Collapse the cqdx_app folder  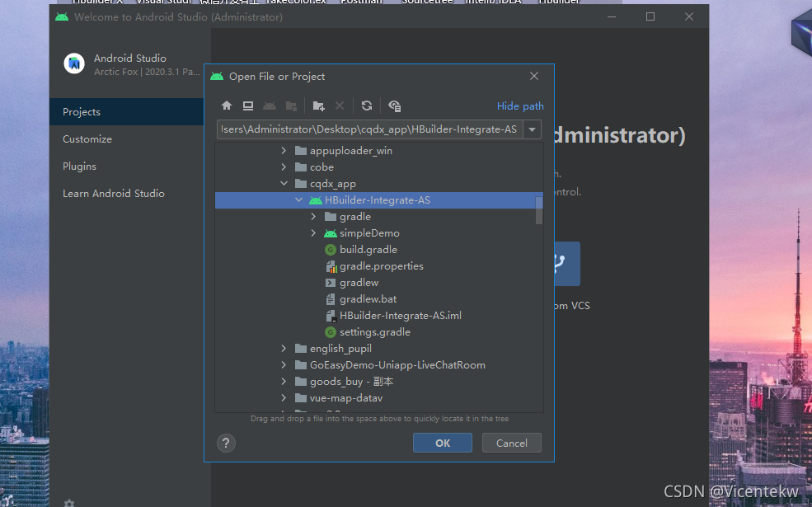[x=284, y=183]
